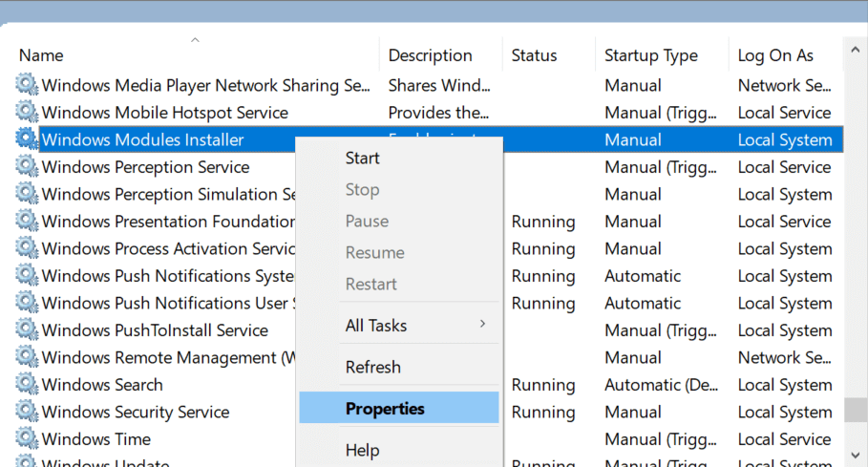The image size is (868, 467).
Task: Click gear icon for Windows Modules Installer
Action: click(x=26, y=139)
